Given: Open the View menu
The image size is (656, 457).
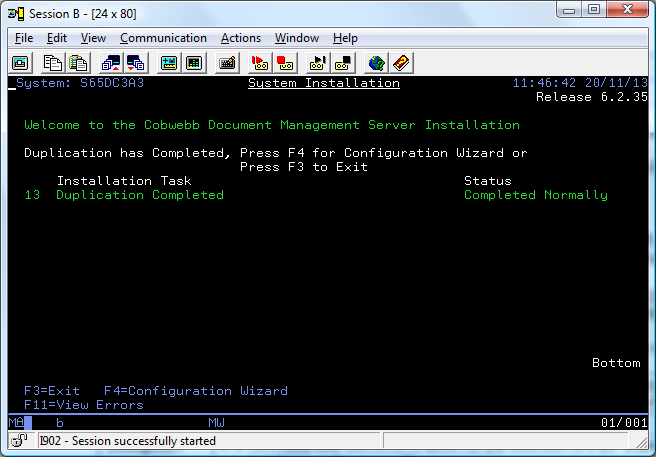Looking at the screenshot, I should (x=93, y=38).
